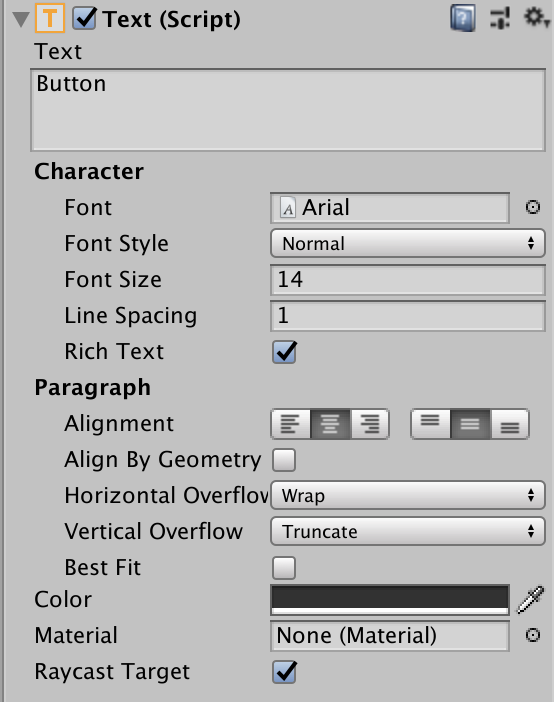Pick color with the eyedropper icon

(531, 599)
